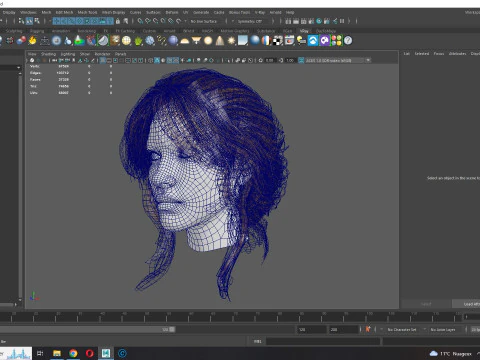
Task: Open the V-Ray frame buffer shelf icon
Action: (289, 41)
